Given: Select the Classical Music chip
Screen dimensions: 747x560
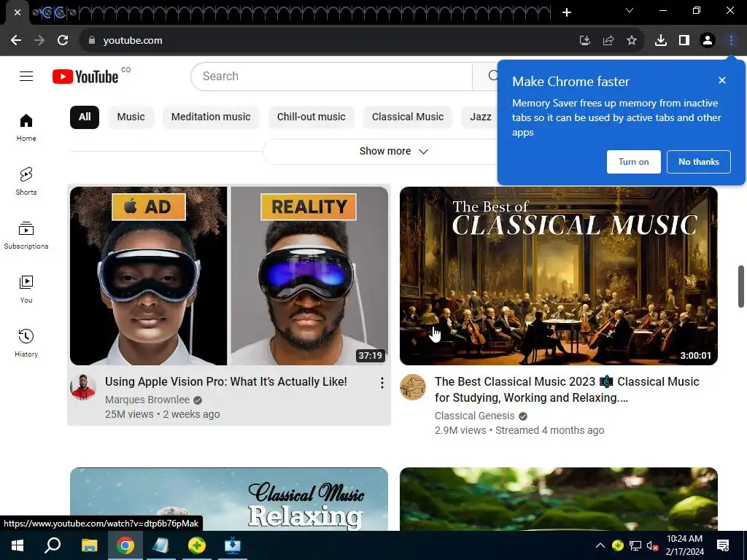Looking at the screenshot, I should [408, 117].
